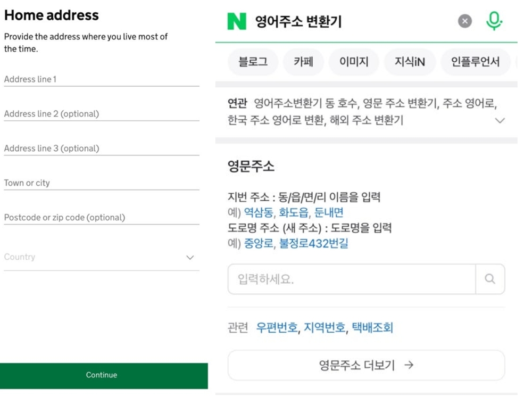Focus the Postcode or zip code field
The image size is (532, 404).
tap(102, 218)
